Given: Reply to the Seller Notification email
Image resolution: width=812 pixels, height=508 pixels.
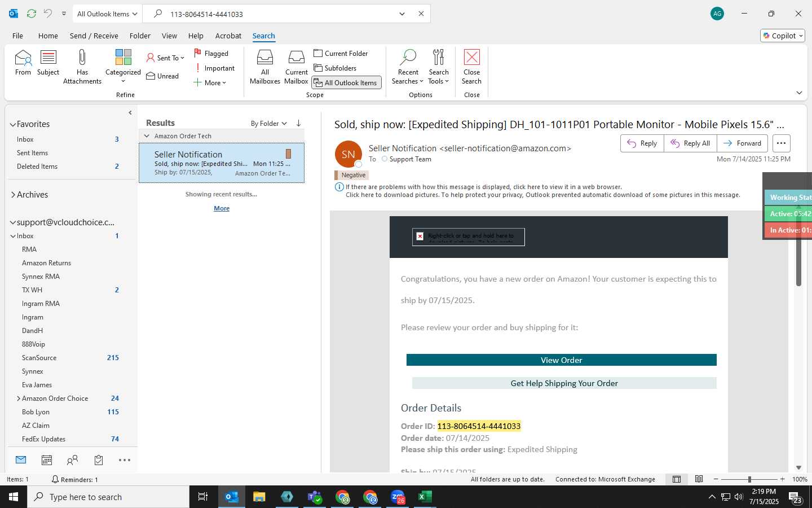Looking at the screenshot, I should coord(642,143).
